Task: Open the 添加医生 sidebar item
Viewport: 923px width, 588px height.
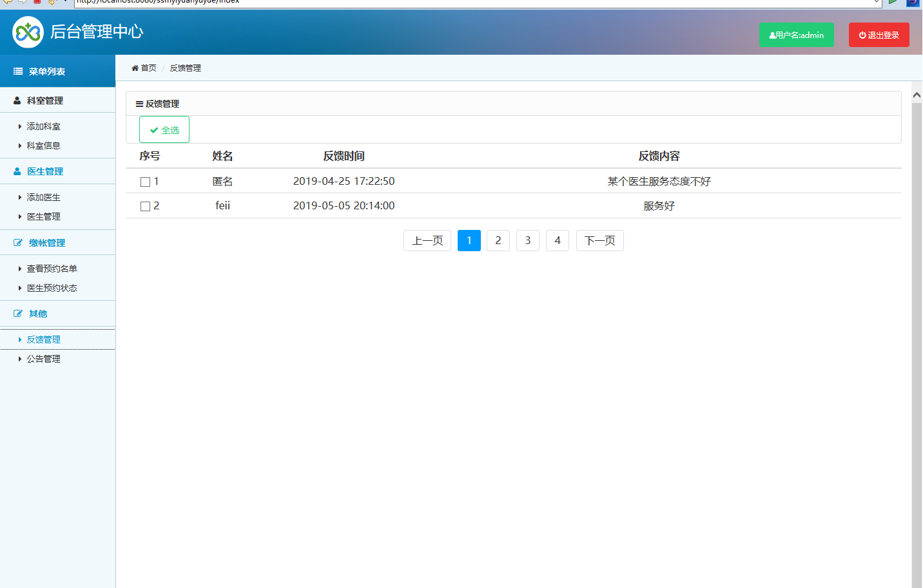Action: click(x=43, y=198)
